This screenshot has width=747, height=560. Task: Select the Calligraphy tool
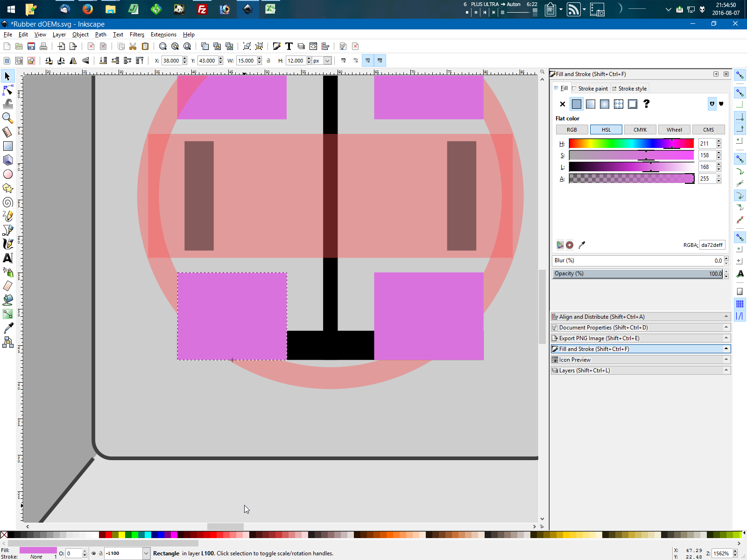pos(7,244)
